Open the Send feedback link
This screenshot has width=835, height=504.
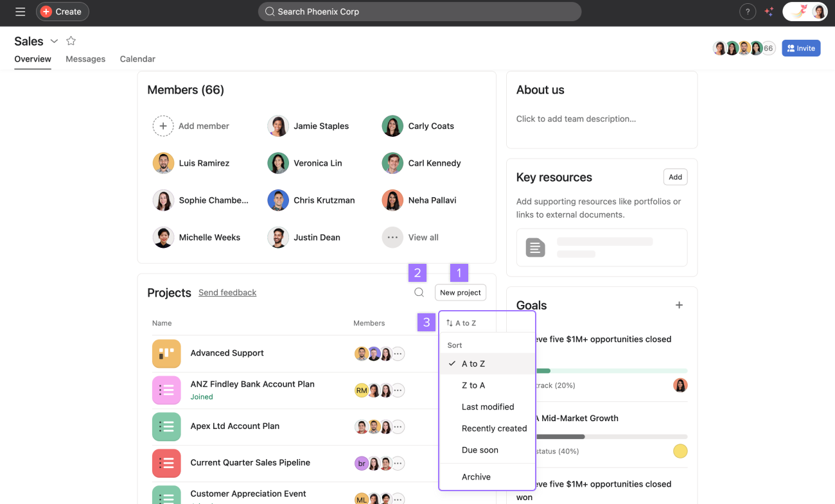point(227,293)
